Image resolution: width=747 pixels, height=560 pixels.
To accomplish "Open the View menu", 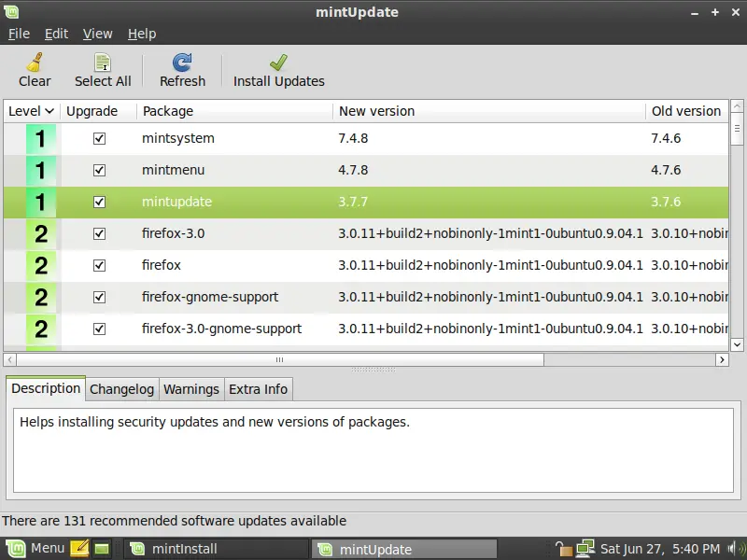I will (97, 34).
